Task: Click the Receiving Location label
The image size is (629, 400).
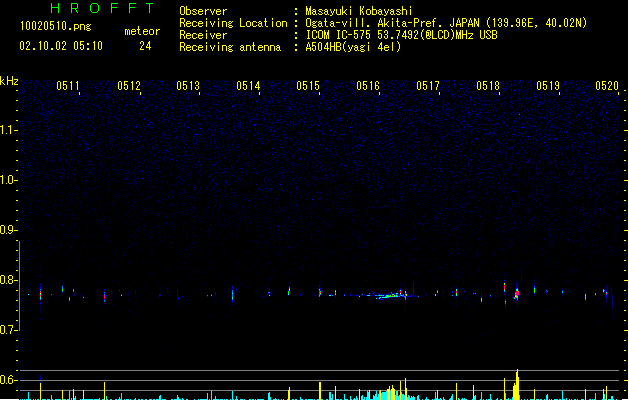Action: pos(233,23)
